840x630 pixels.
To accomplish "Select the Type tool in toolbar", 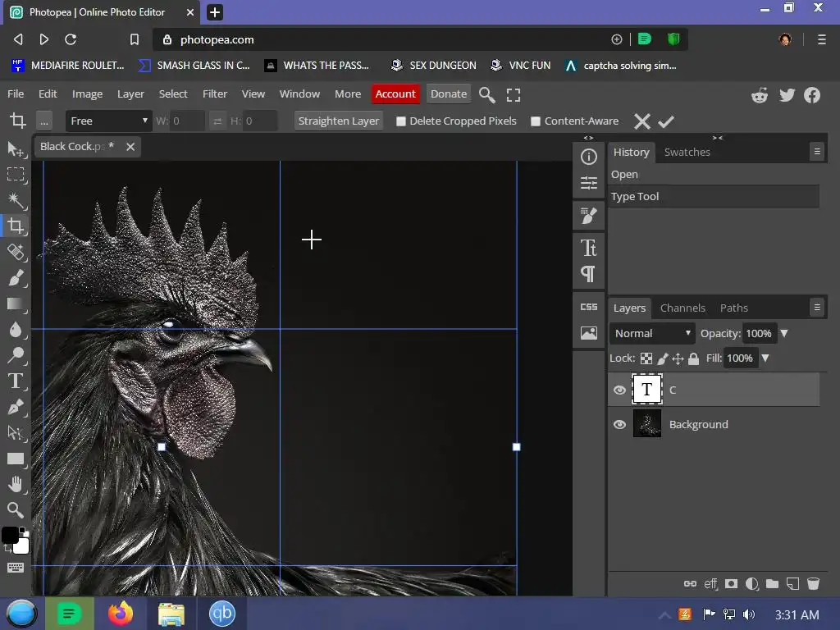I will tap(16, 381).
